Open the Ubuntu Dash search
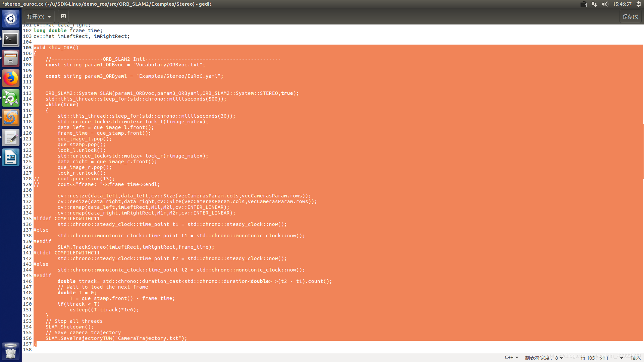The height and width of the screenshot is (362, 644). [11, 19]
